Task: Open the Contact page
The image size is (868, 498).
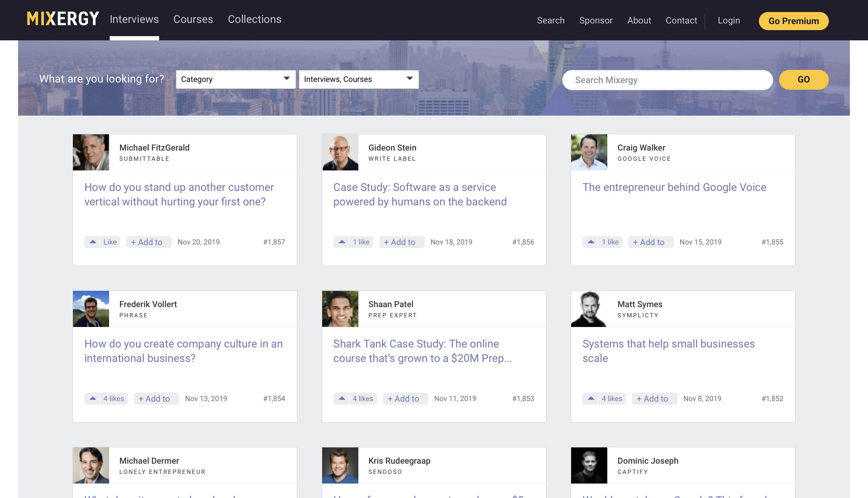Action: point(681,20)
